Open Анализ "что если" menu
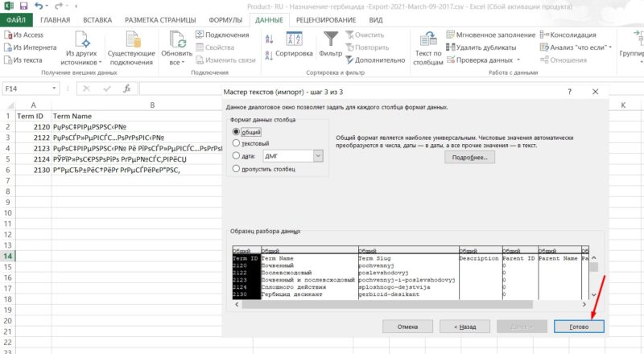 576,47
